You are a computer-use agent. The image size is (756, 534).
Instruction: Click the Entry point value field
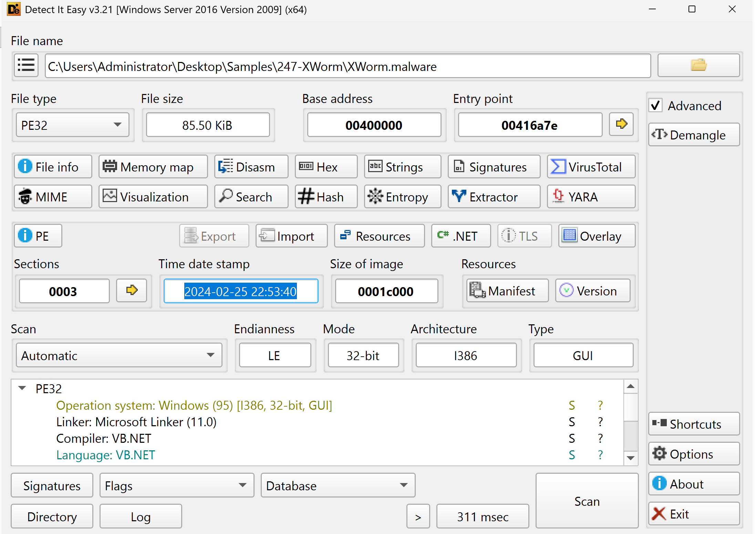tap(530, 125)
